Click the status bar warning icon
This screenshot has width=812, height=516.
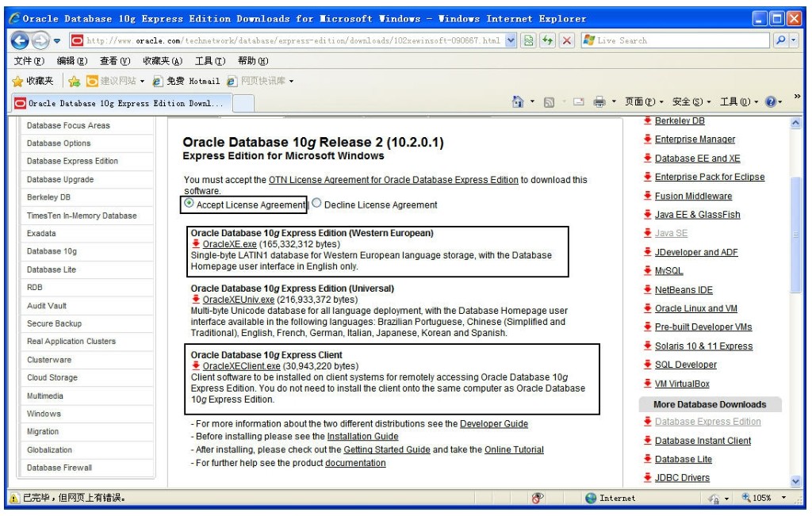[x=14, y=499]
